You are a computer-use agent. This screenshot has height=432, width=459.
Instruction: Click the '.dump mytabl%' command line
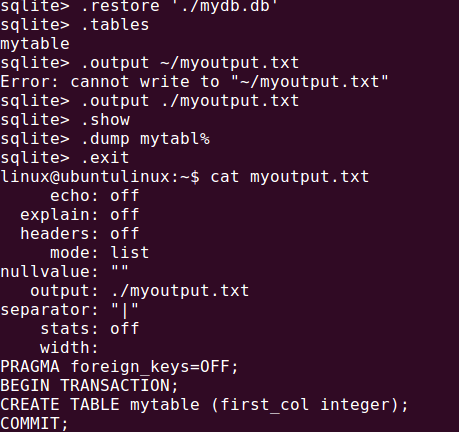tap(105, 139)
